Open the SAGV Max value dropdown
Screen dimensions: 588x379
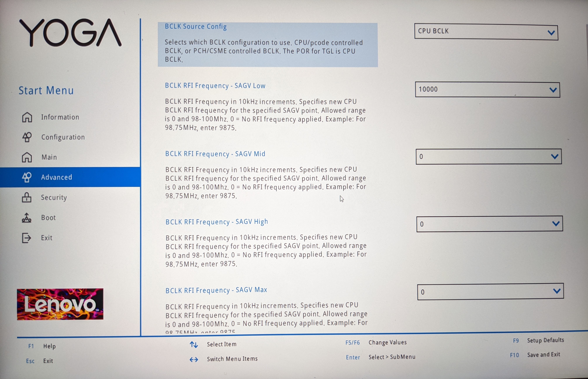491,292
